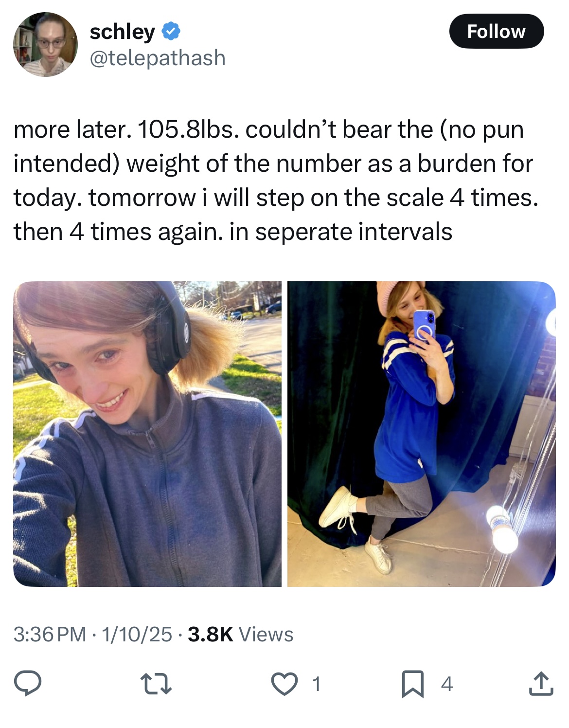Click the like count number 1

click(x=316, y=684)
